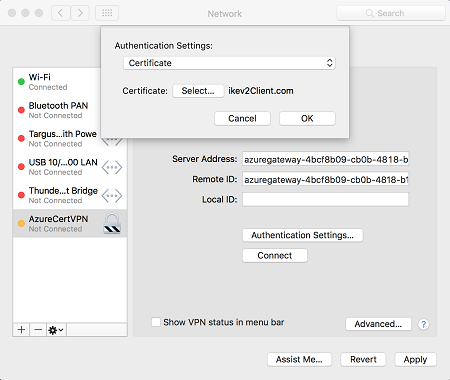Click the Connect button
Image resolution: width=450 pixels, height=380 pixels.
coord(275,255)
